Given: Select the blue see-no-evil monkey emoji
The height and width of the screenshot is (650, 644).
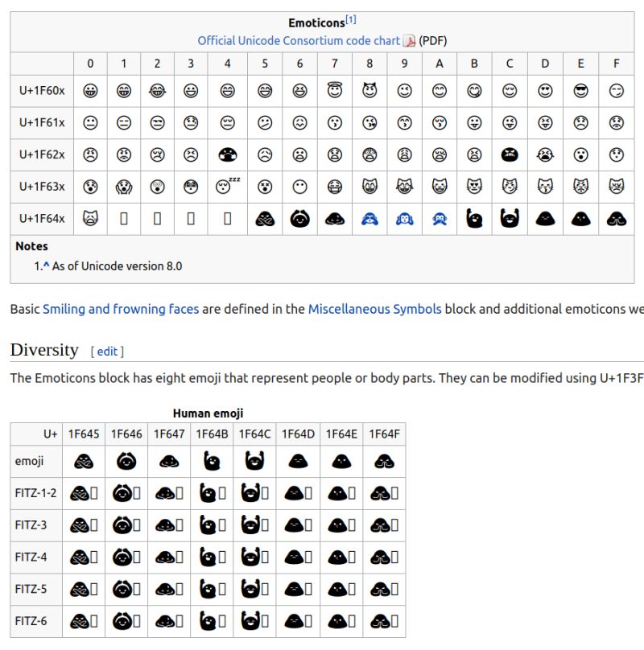Looking at the screenshot, I should tap(369, 217).
